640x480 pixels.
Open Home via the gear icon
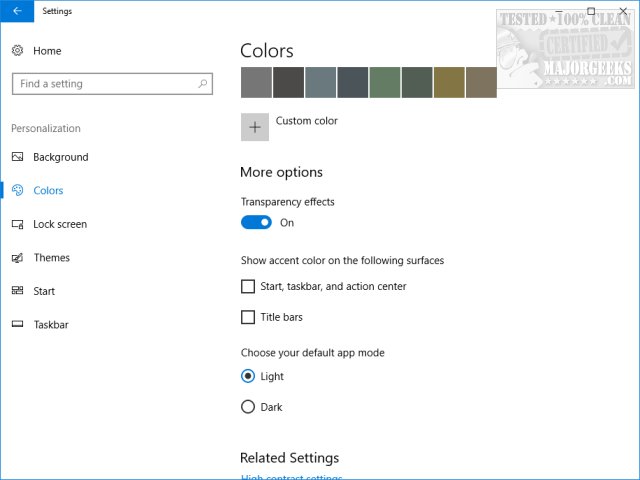pyautogui.click(x=18, y=51)
